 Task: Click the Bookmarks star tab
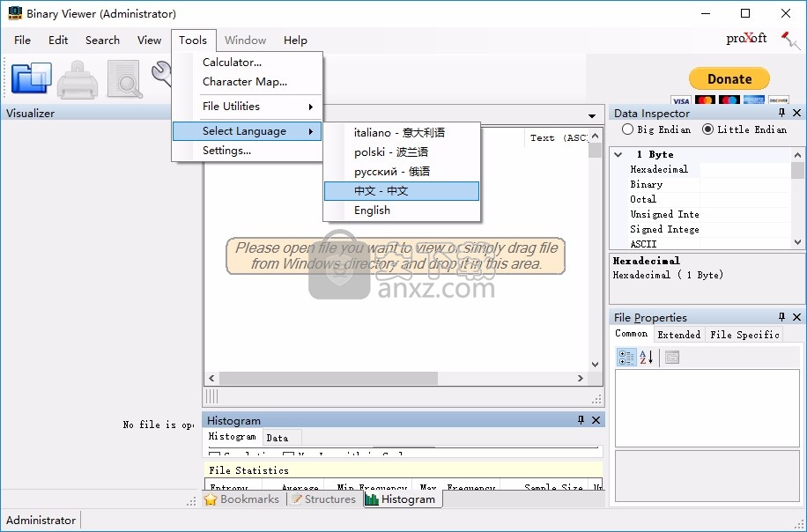241,499
